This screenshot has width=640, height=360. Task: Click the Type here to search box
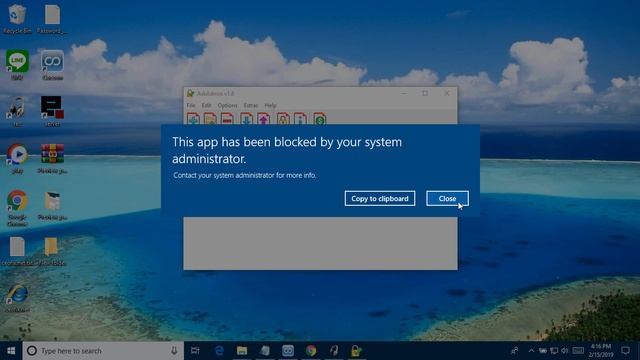[x=103, y=351]
